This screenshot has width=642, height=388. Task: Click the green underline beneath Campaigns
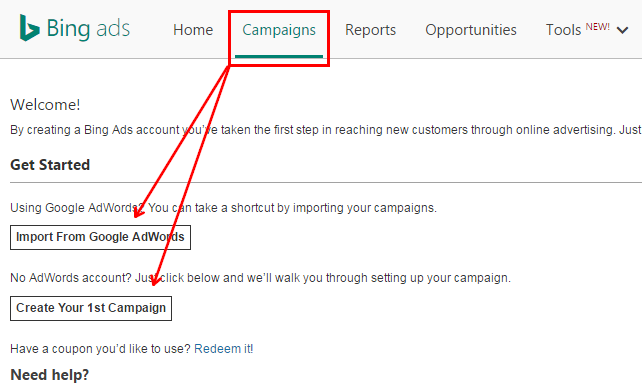point(279,56)
